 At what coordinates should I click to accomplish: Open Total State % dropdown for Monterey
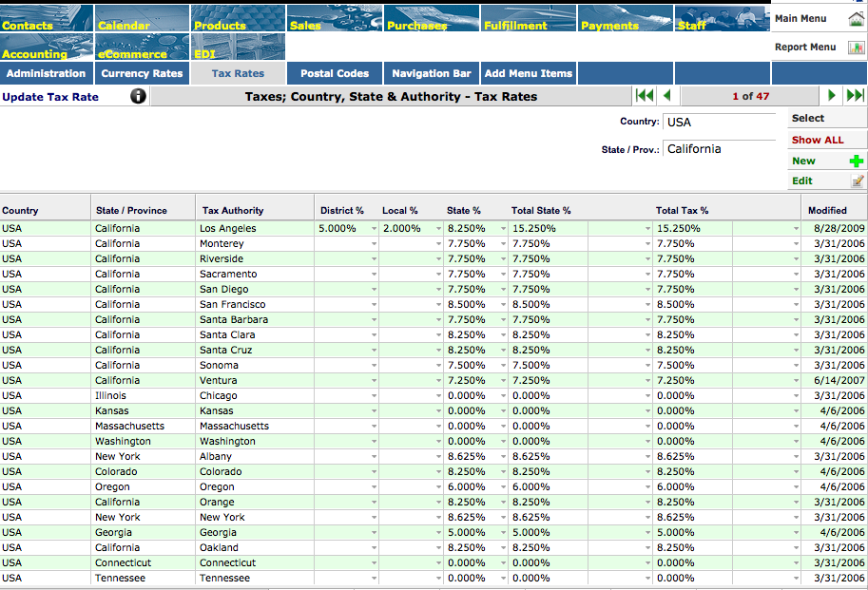coord(647,244)
